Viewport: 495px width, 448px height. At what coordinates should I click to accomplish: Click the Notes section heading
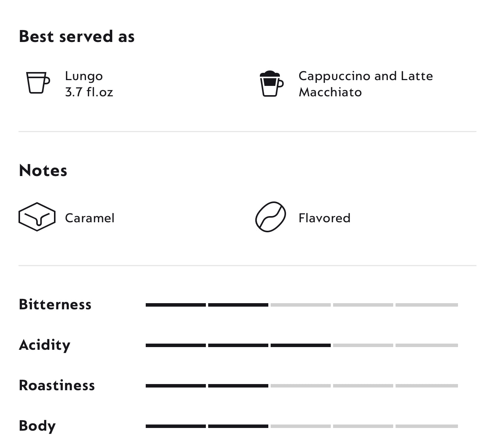pos(43,171)
